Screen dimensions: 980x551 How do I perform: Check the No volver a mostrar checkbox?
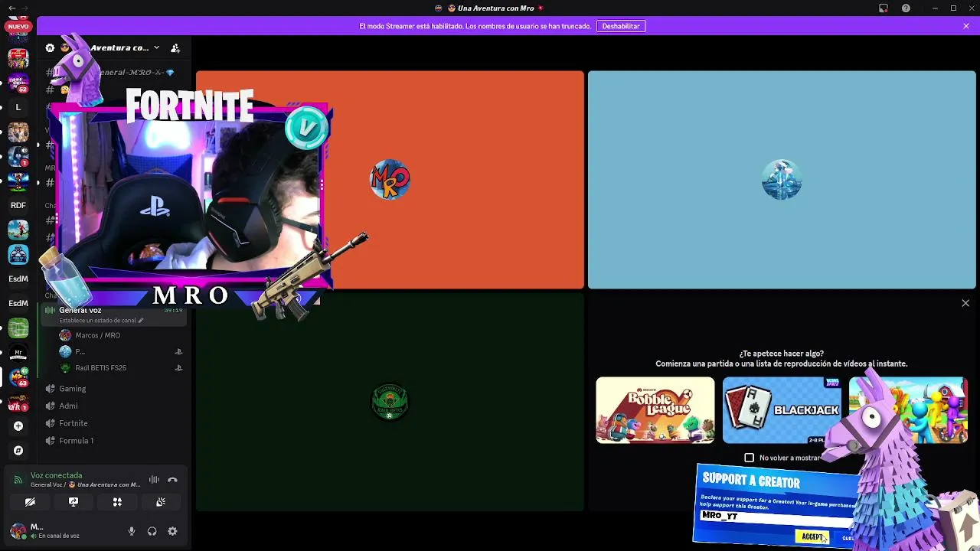tap(749, 458)
